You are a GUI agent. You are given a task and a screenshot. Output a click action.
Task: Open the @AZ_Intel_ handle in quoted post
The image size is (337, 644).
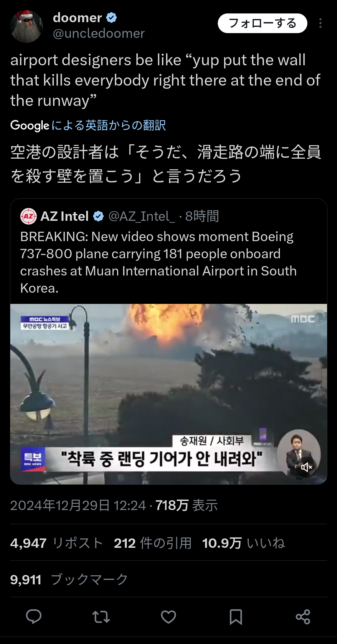pos(142,216)
